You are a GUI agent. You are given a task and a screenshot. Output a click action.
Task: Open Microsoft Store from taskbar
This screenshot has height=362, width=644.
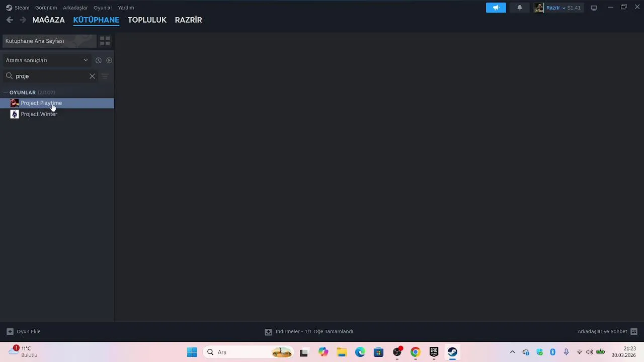coord(378,352)
